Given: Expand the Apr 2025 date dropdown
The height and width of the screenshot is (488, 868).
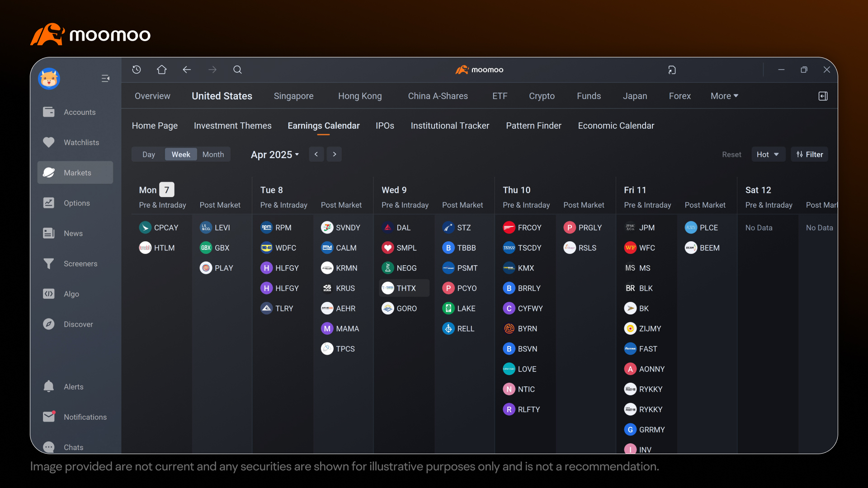Looking at the screenshot, I should [275, 155].
